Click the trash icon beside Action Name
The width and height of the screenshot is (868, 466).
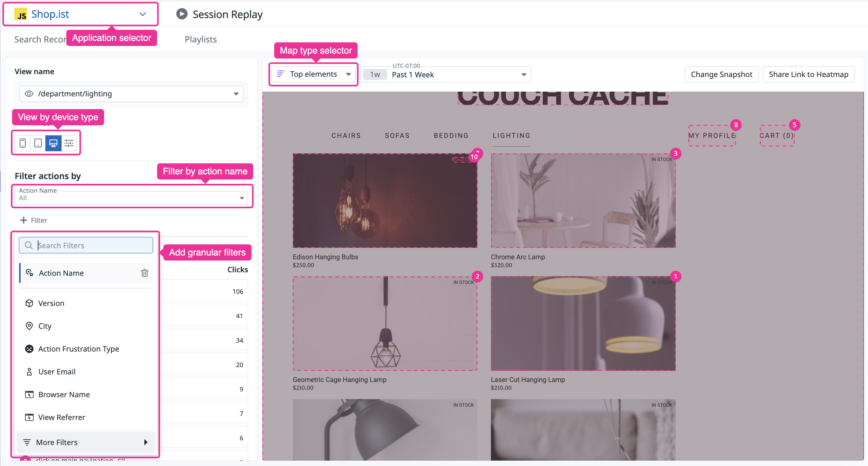[x=145, y=273]
